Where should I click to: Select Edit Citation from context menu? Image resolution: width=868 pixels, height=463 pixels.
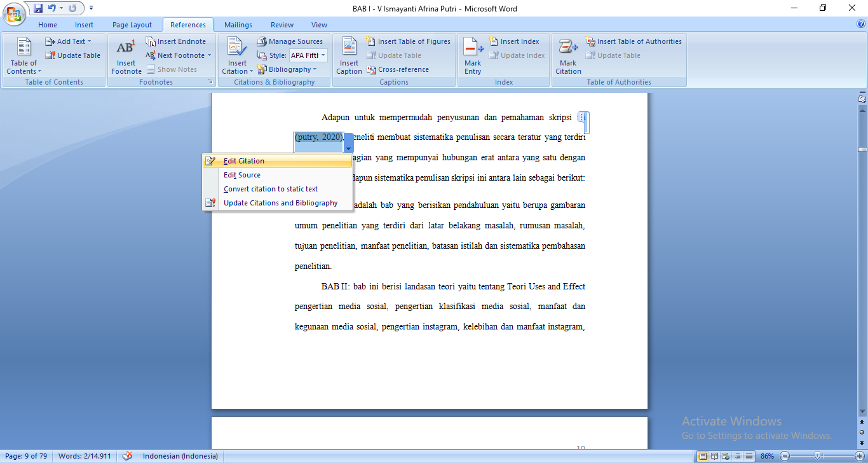[x=277, y=161]
